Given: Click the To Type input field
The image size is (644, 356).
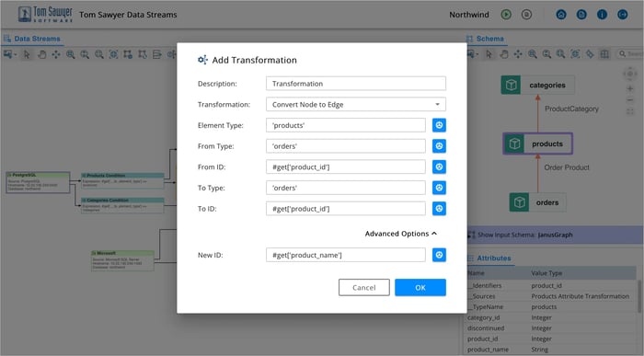Looking at the screenshot, I should pos(346,188).
